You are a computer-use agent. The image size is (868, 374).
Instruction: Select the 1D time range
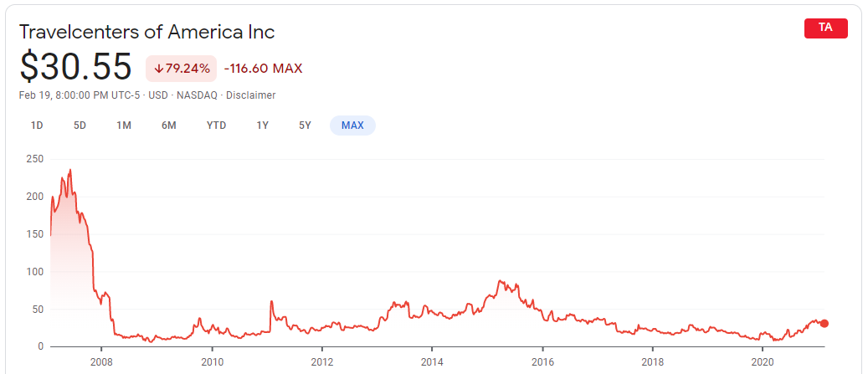tap(37, 126)
